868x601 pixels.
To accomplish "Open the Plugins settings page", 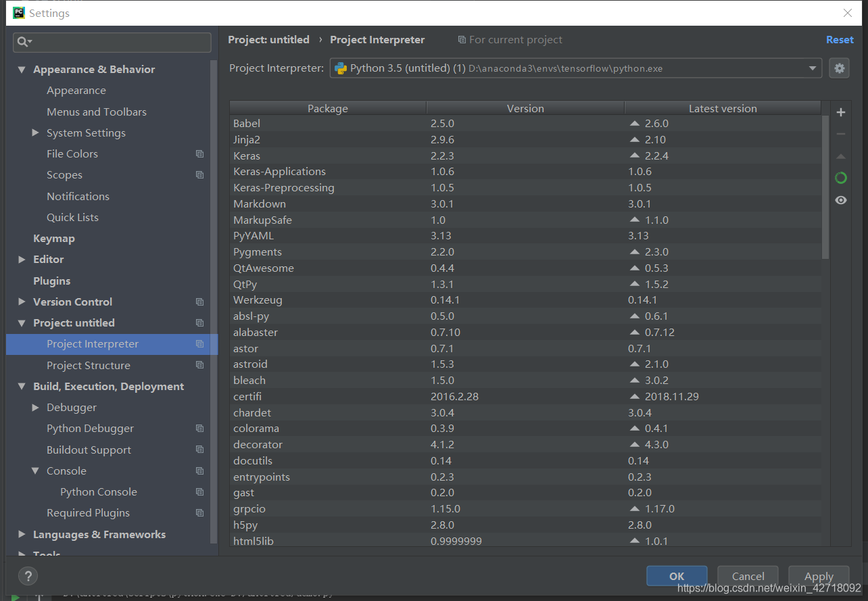I will tap(52, 281).
